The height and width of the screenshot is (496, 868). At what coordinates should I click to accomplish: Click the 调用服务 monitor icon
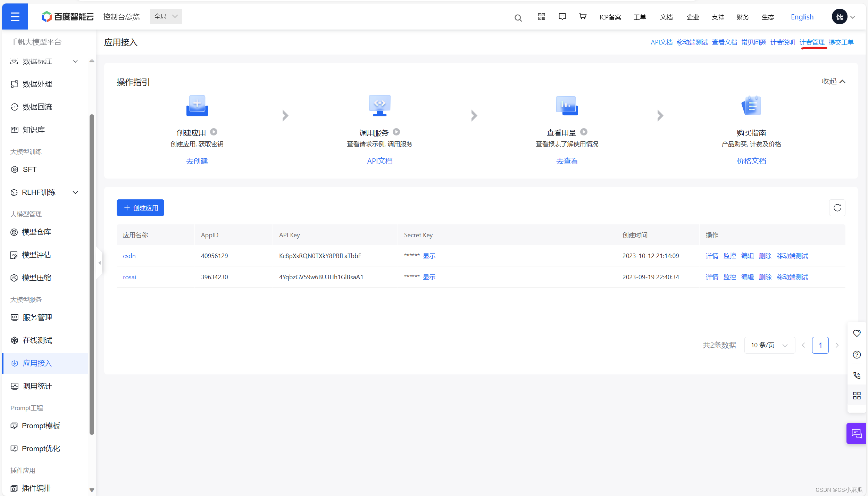pos(379,105)
